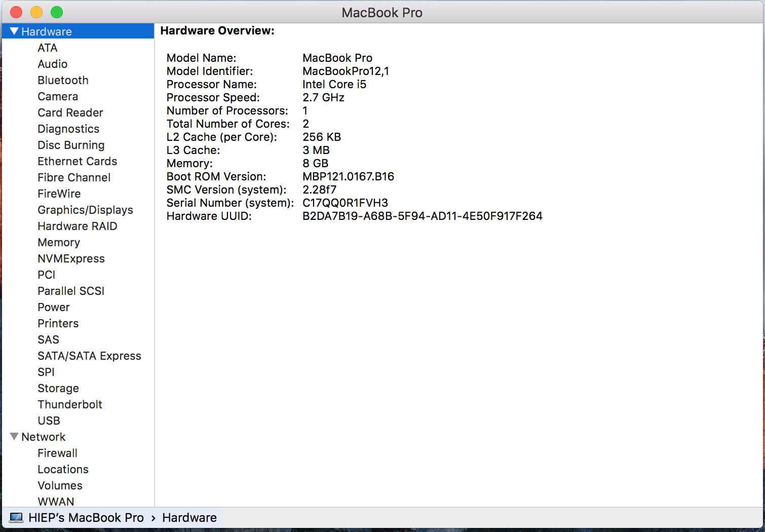Click the green zoom window button

click(x=57, y=12)
